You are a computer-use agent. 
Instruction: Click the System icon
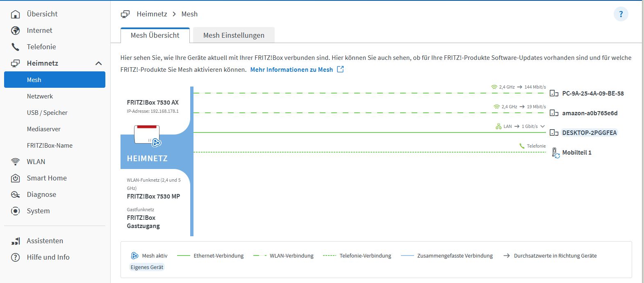[x=15, y=211]
